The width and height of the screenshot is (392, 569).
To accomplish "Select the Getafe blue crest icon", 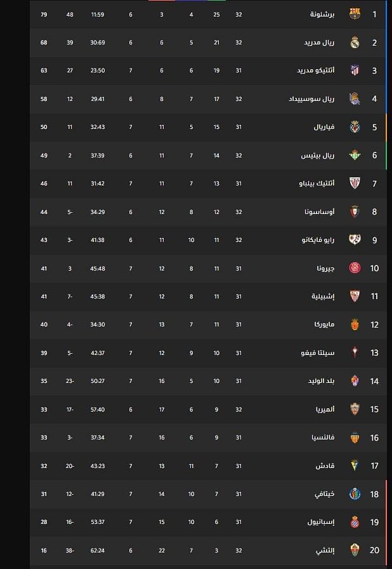I will click(x=355, y=493).
